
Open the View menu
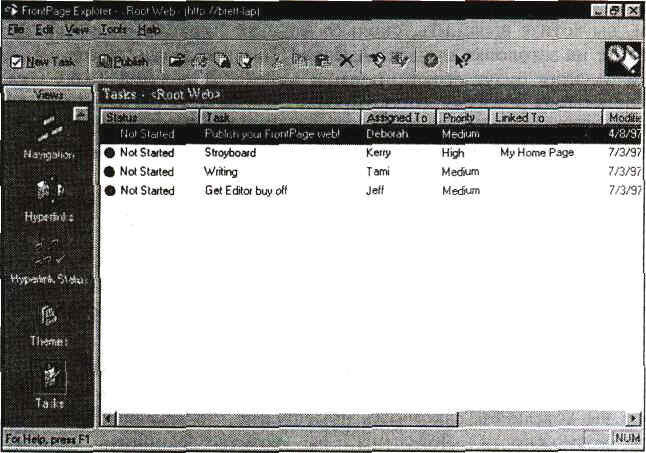click(77, 30)
